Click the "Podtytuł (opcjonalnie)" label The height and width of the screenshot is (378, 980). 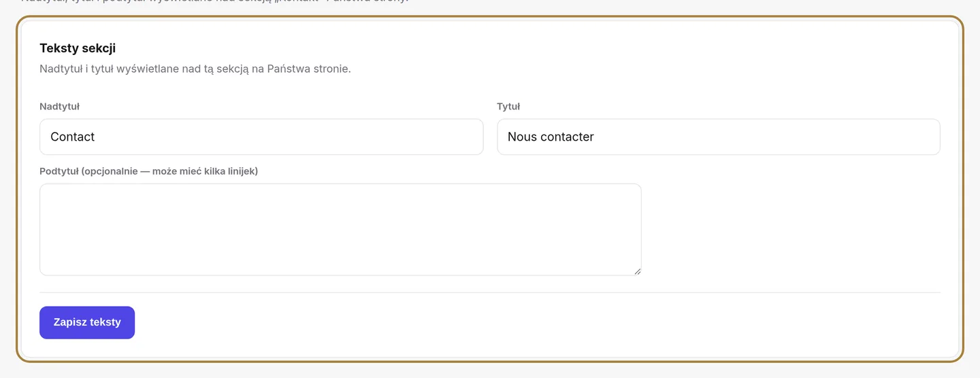tap(149, 171)
